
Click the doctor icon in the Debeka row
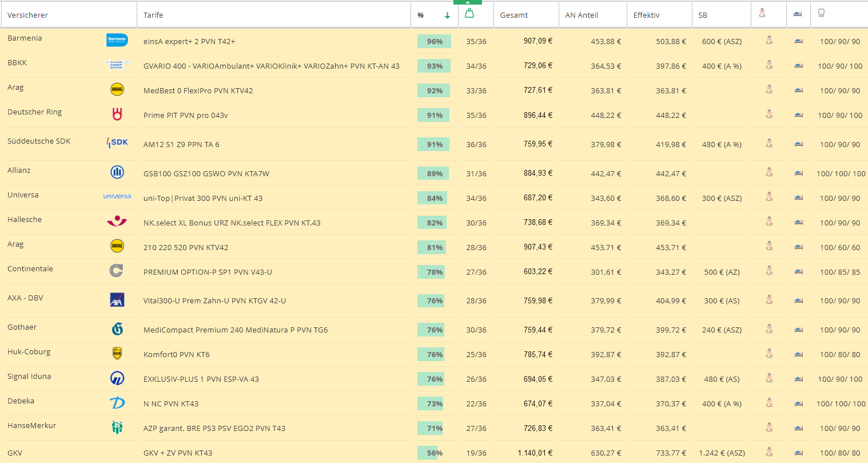769,403
